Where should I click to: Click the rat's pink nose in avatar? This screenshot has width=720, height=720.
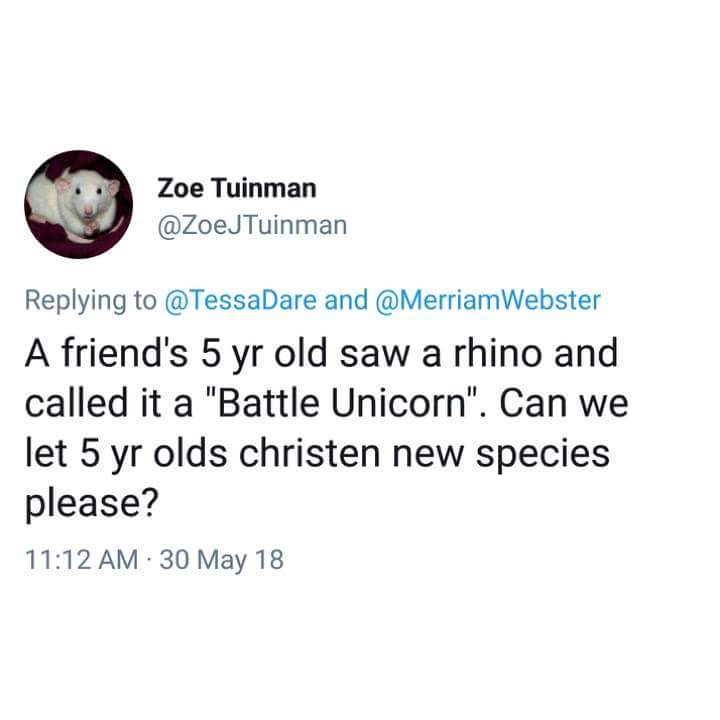(88, 210)
